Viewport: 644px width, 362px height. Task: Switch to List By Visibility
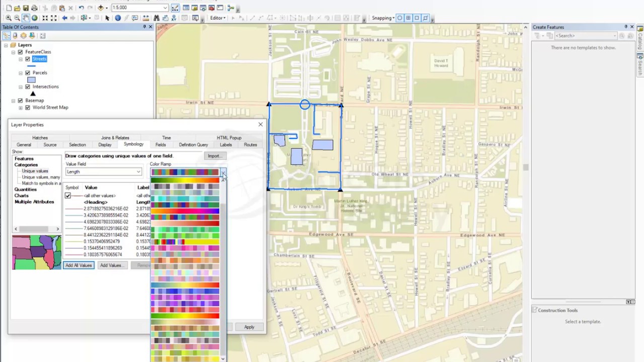pyautogui.click(x=24, y=36)
